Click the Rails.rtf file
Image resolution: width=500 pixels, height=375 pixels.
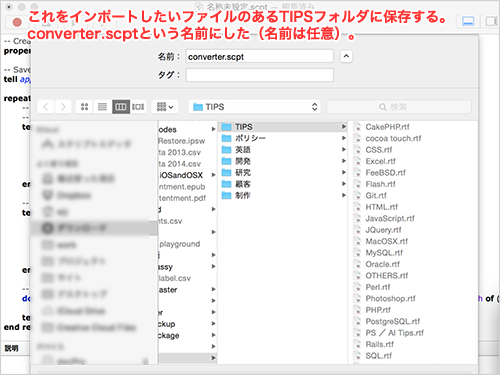point(379,344)
